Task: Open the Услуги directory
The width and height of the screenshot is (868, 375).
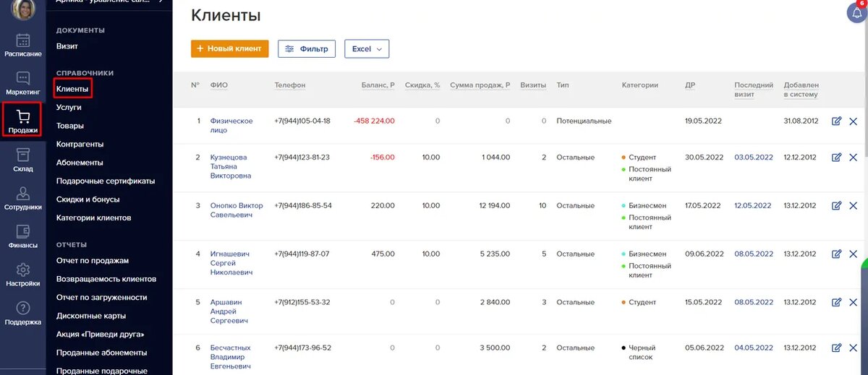Action: tap(69, 107)
